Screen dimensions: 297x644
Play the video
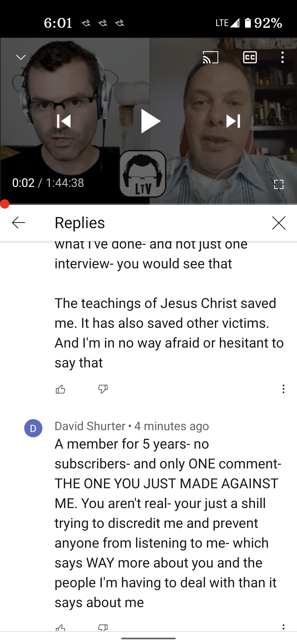coord(150,121)
